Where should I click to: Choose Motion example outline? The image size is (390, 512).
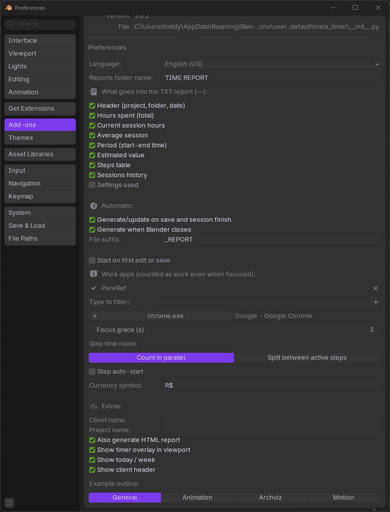[343, 498]
